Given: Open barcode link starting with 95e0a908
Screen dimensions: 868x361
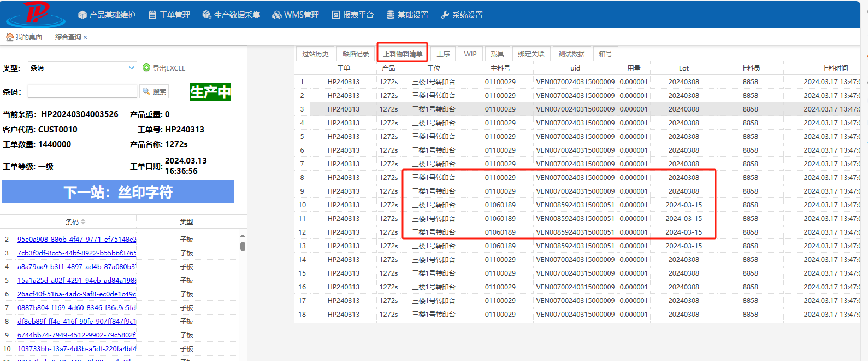Looking at the screenshot, I should coord(76,239).
